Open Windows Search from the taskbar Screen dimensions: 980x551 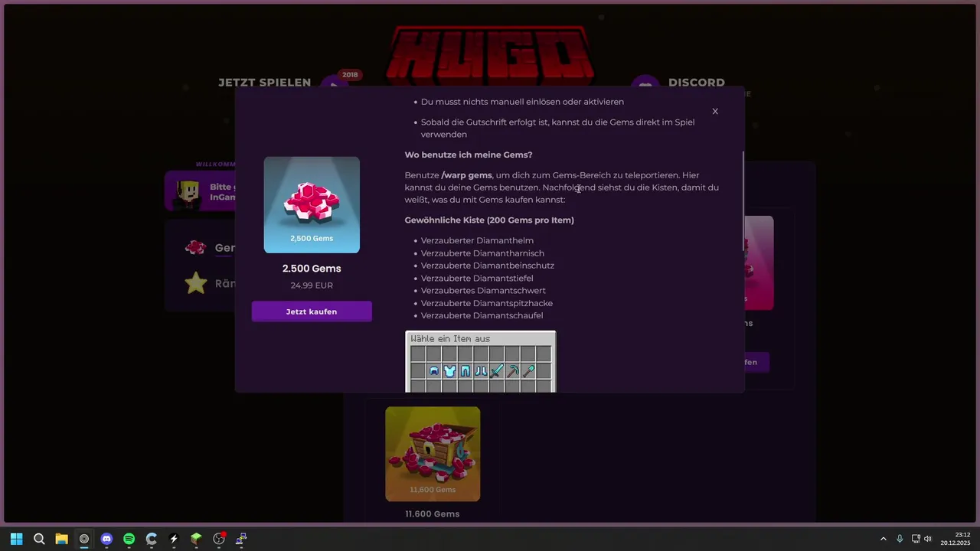click(x=39, y=539)
